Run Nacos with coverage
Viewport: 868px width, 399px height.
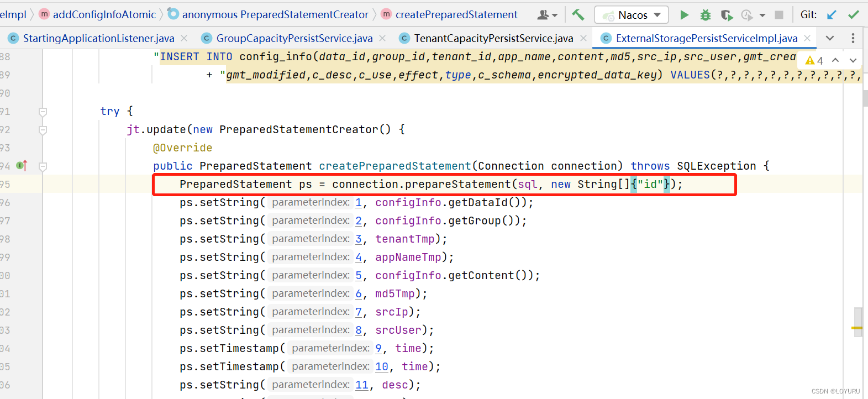727,15
